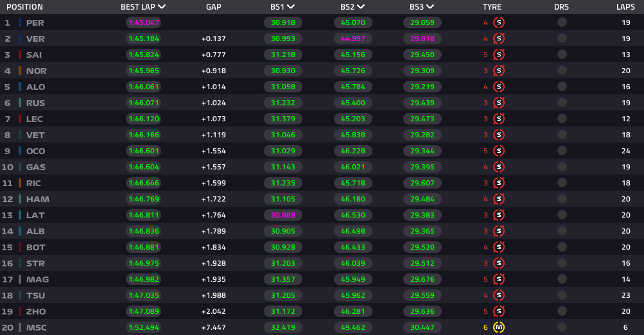This screenshot has height=335, width=644.
Task: Open the BEST LAP column dropdown arrow
Action: pos(162,6)
